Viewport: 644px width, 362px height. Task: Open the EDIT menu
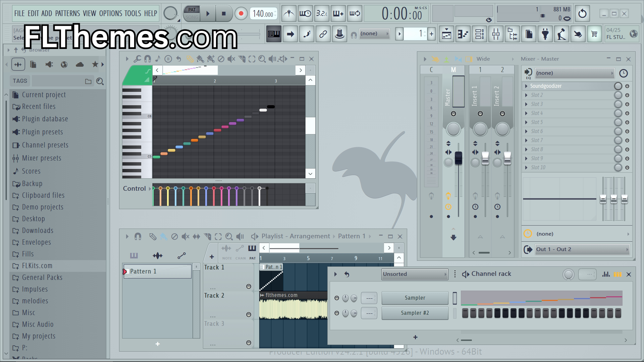coord(33,13)
